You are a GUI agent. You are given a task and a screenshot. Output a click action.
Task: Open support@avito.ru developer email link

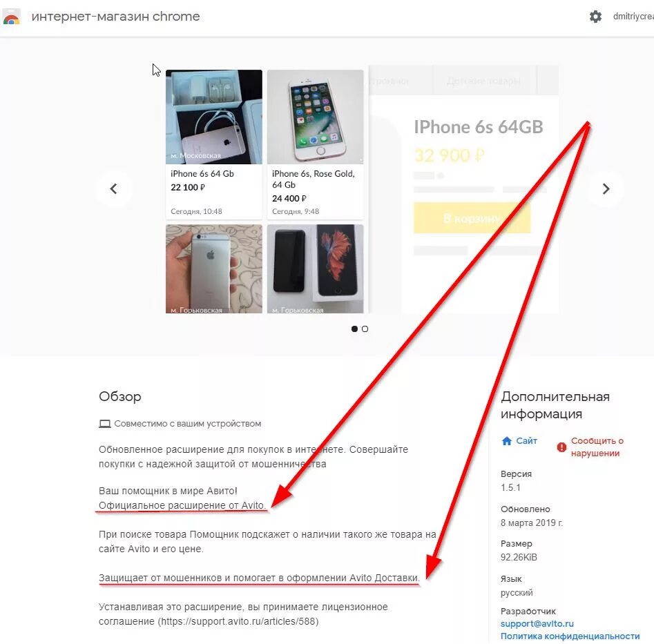(537, 623)
